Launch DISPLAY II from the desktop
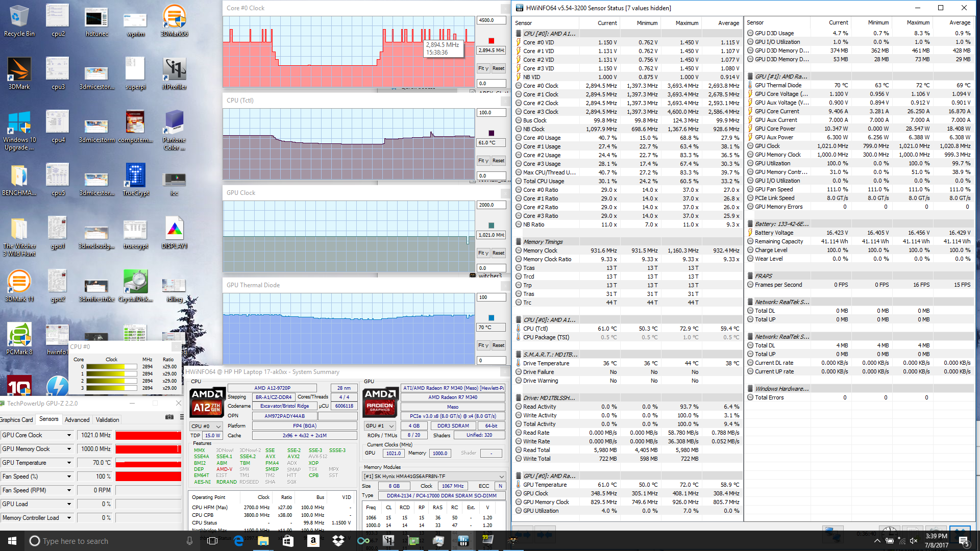The width and height of the screenshot is (980, 551). pyautogui.click(x=174, y=233)
